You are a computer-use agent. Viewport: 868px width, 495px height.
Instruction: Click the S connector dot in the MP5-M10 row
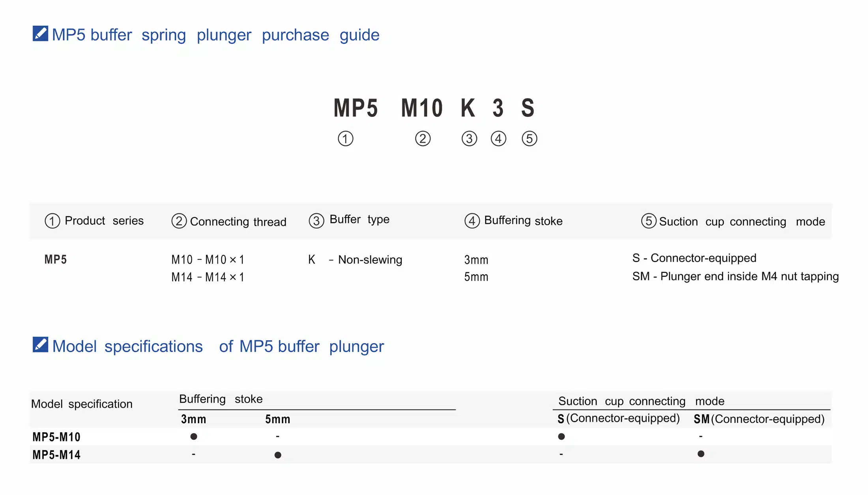pos(561,436)
